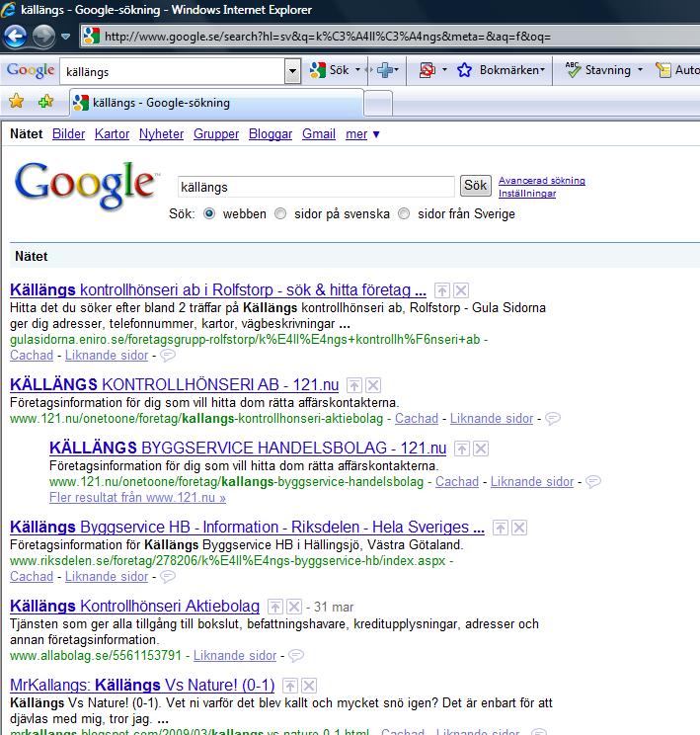Select the 'webben' radio option
The width and height of the screenshot is (700, 735).
[x=209, y=213]
